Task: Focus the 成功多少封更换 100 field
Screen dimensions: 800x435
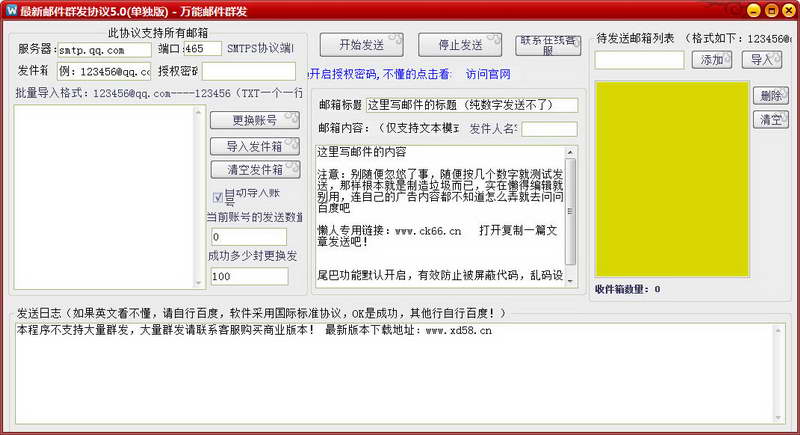Action: pos(249,276)
